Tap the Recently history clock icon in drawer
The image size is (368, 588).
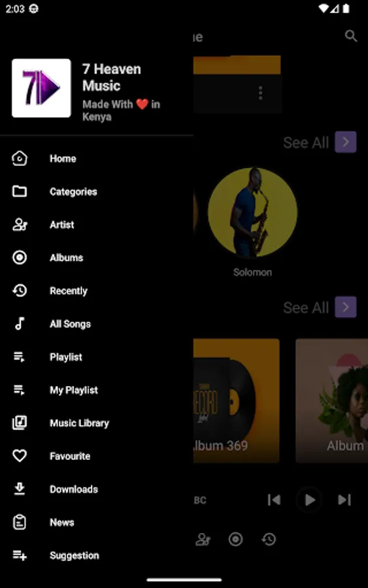point(20,290)
